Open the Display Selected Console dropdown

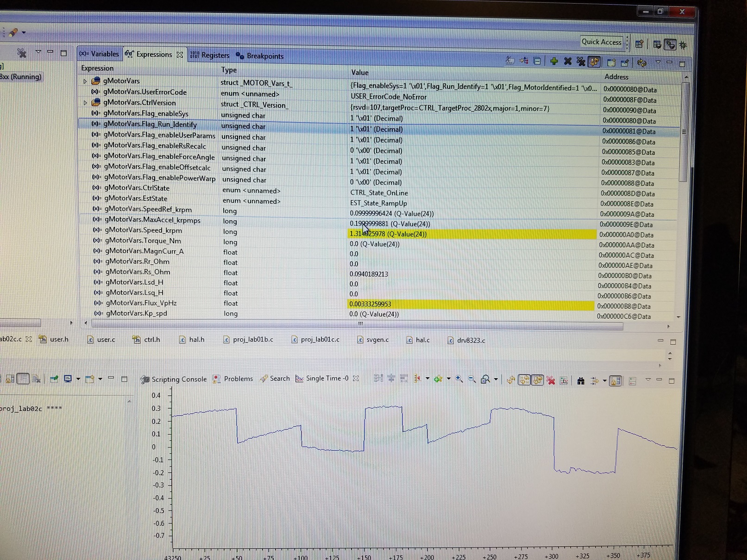[x=77, y=379]
